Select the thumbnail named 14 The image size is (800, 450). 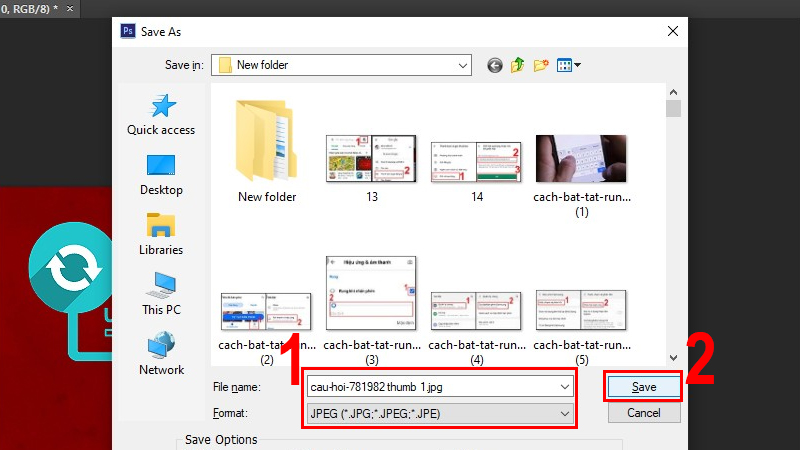pos(477,172)
